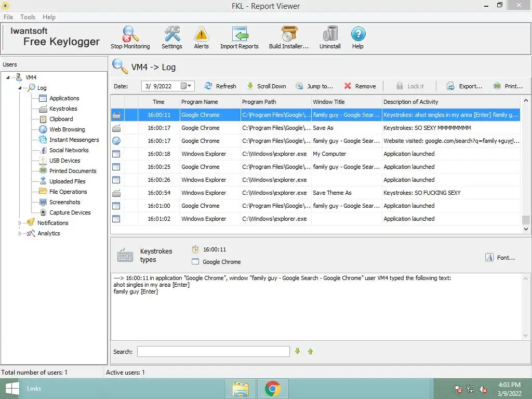Image resolution: width=532 pixels, height=399 pixels.
Task: Open Screenshots log category
Action: pyautogui.click(x=65, y=202)
